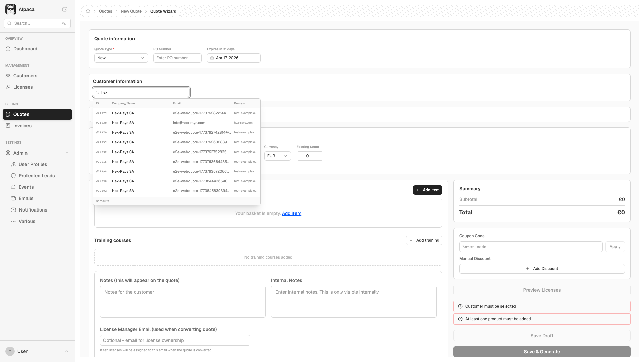Open Licenses page in sidebar
This screenshot has width=644, height=362.
23,87
